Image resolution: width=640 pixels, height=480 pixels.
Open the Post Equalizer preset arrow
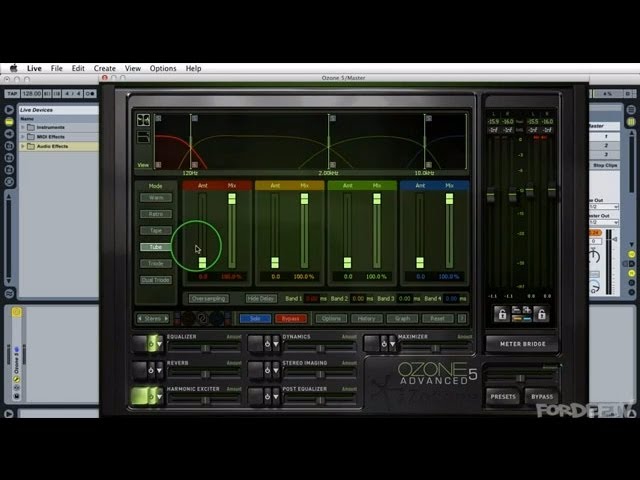pyautogui.click(x=276, y=396)
